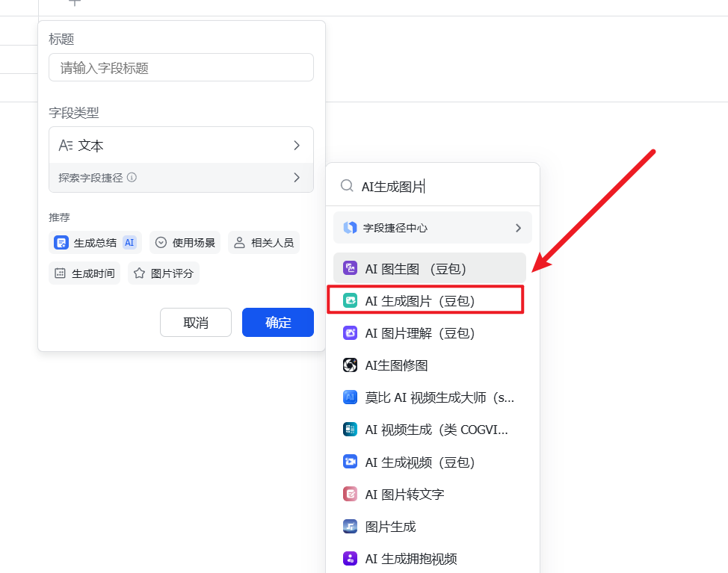728x573 pixels.
Task: Click the 字段捷径中心 hexagon logo icon
Action: 350,228
